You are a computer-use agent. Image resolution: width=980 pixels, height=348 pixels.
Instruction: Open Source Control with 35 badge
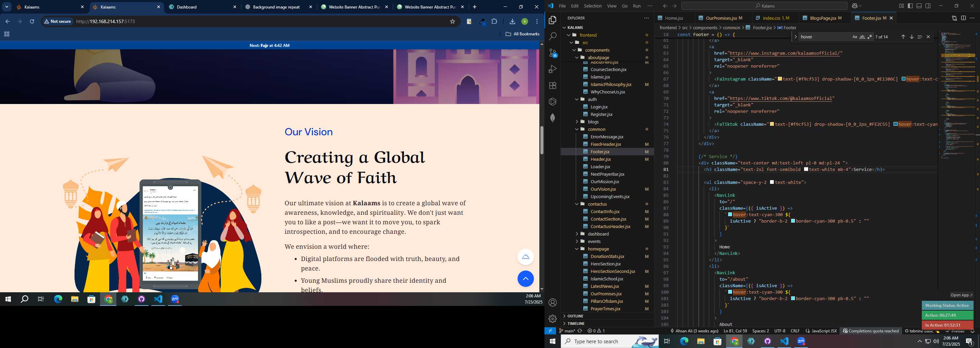pyautogui.click(x=553, y=53)
